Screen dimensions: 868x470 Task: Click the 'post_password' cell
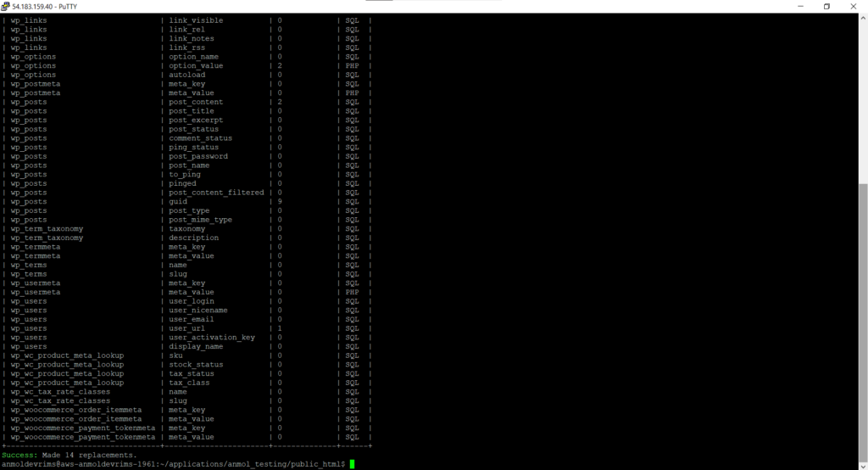(198, 156)
